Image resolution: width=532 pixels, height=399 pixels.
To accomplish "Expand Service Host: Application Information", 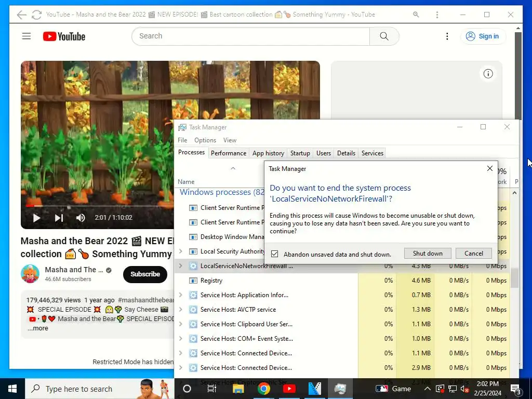I will (x=180, y=295).
